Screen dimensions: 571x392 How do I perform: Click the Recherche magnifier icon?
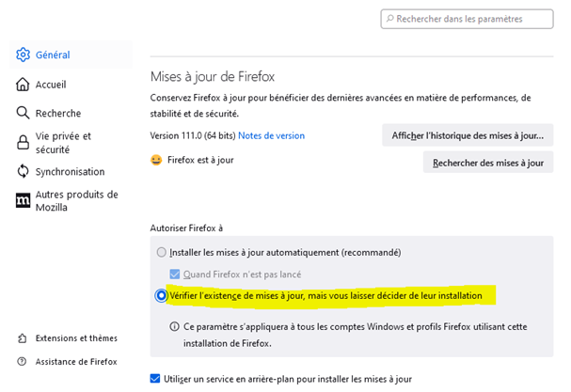pos(24,114)
